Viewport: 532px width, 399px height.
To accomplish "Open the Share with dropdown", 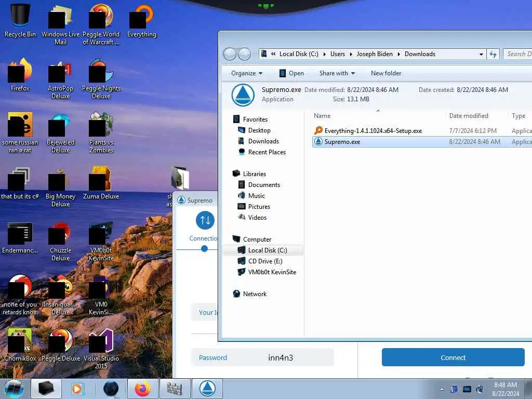I will pos(337,73).
